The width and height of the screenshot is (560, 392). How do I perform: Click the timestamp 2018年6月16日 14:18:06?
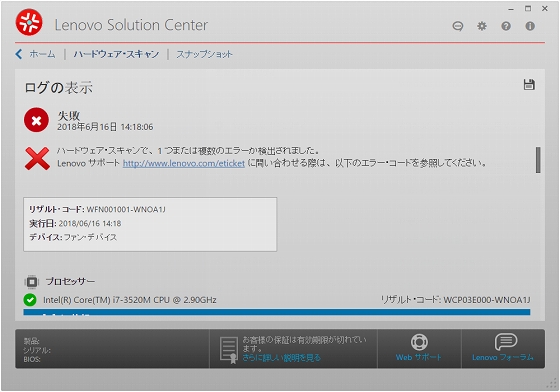tap(105, 127)
